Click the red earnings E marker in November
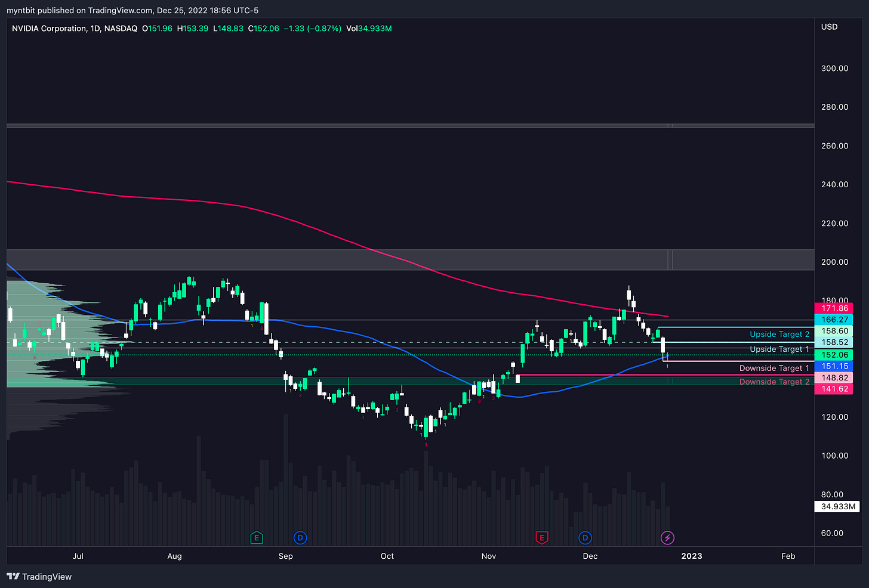 (x=542, y=538)
